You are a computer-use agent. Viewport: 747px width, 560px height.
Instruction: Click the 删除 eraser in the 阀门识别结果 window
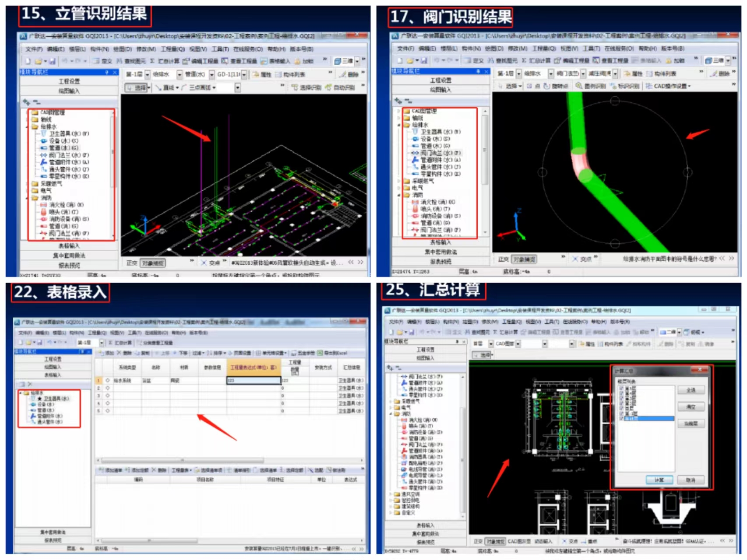(721, 73)
